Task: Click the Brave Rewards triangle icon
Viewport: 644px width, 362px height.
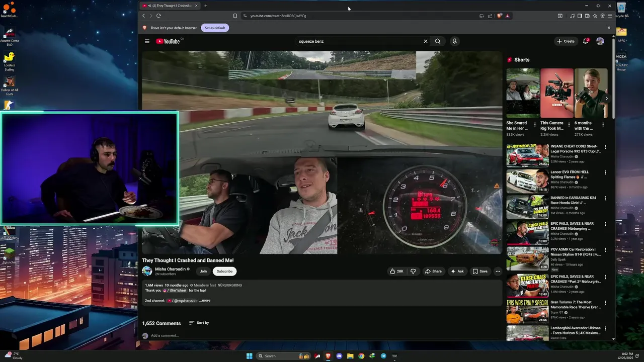Action: [507, 16]
